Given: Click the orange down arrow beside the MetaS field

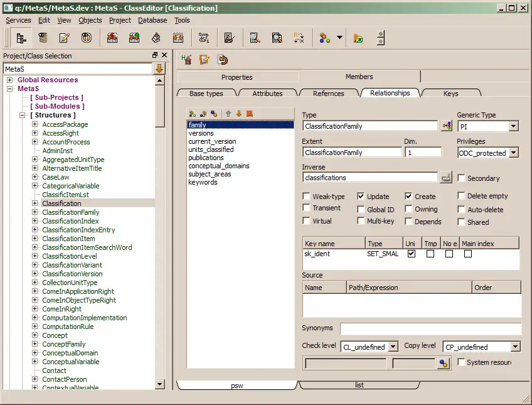Looking at the screenshot, I should [x=160, y=68].
